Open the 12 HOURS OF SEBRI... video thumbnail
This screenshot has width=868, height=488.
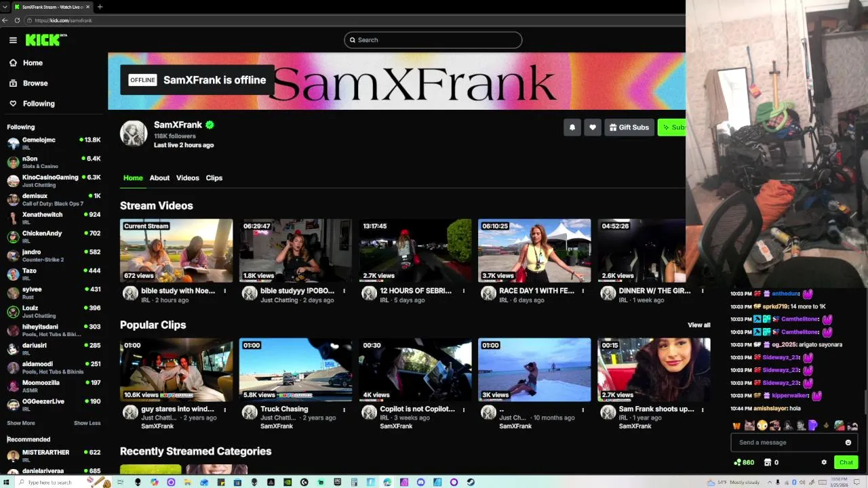click(x=415, y=250)
